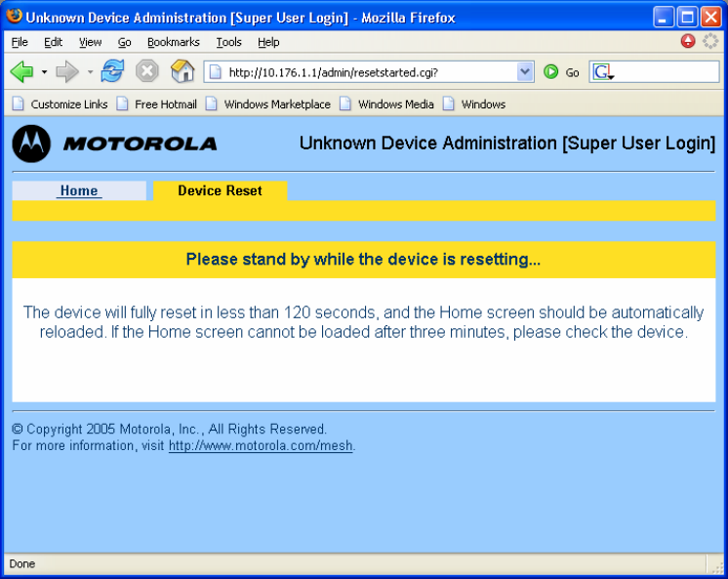Go to browser home page icon
This screenshot has height=579, width=728.
coord(182,71)
